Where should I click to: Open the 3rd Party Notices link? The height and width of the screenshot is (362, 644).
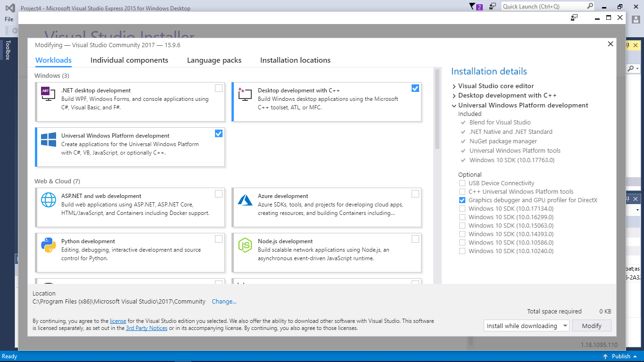click(147, 328)
